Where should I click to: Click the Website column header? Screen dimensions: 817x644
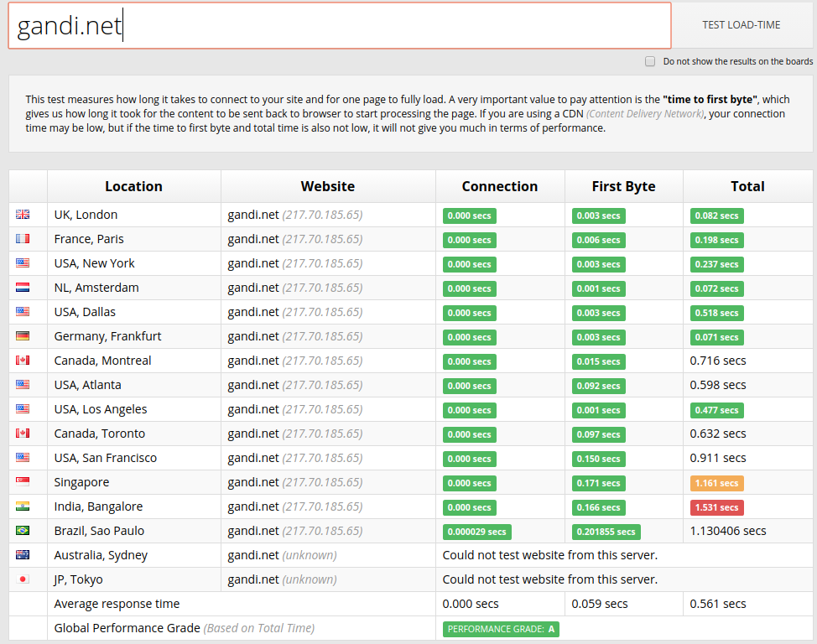328,186
